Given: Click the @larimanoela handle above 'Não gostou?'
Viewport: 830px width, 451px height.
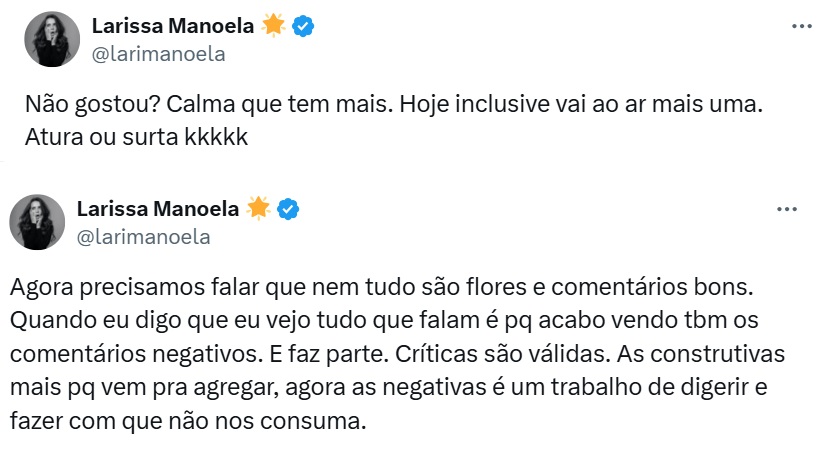Looking at the screenshot, I should (158, 54).
